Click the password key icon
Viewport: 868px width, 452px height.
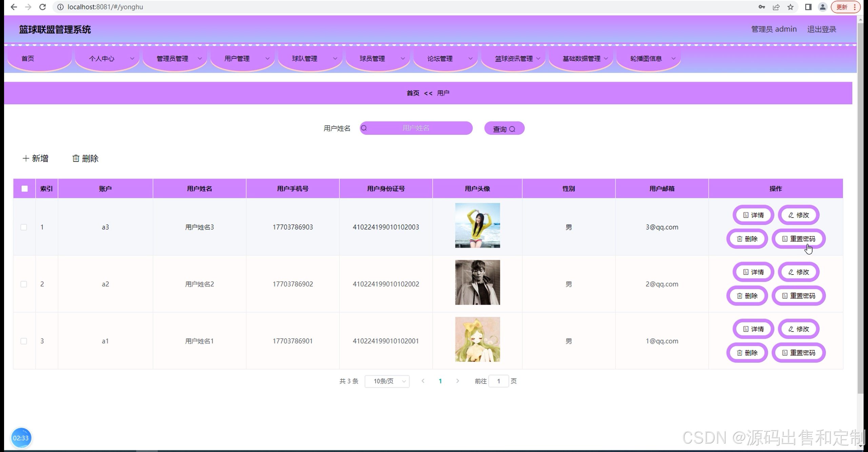tap(762, 7)
